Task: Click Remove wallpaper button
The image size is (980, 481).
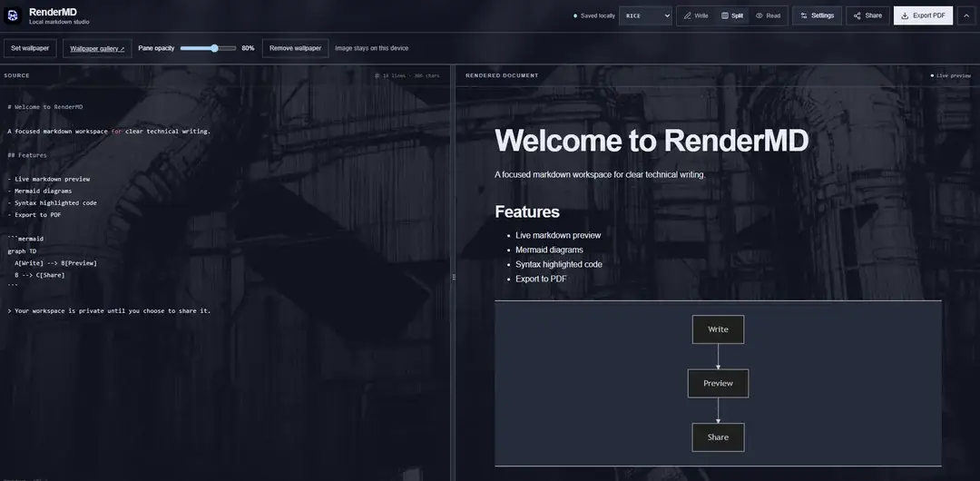Action: [296, 48]
